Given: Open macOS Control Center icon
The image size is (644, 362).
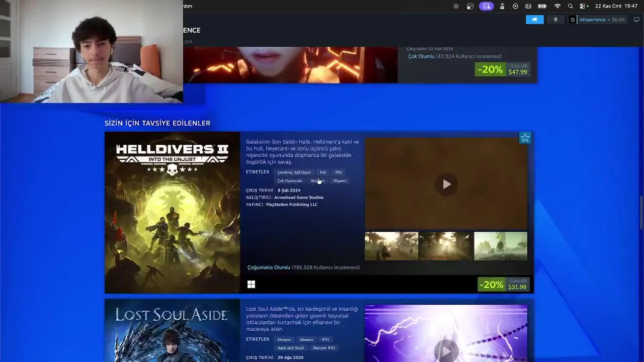Looking at the screenshot, I should (583, 6).
